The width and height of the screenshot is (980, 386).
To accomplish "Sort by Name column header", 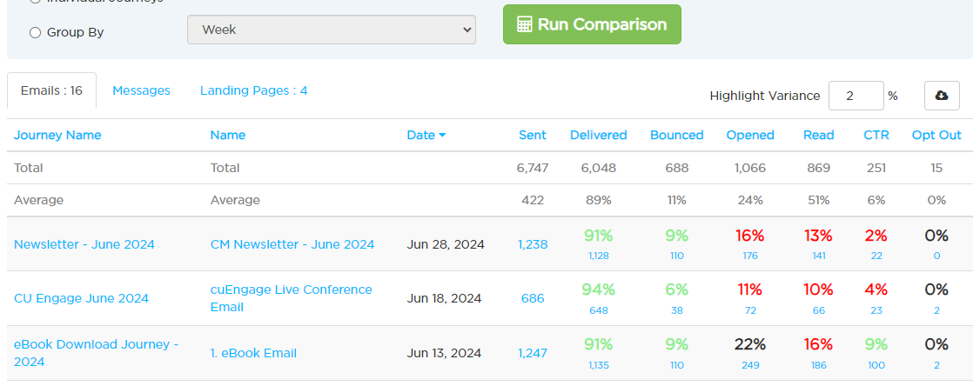I will coord(227,135).
